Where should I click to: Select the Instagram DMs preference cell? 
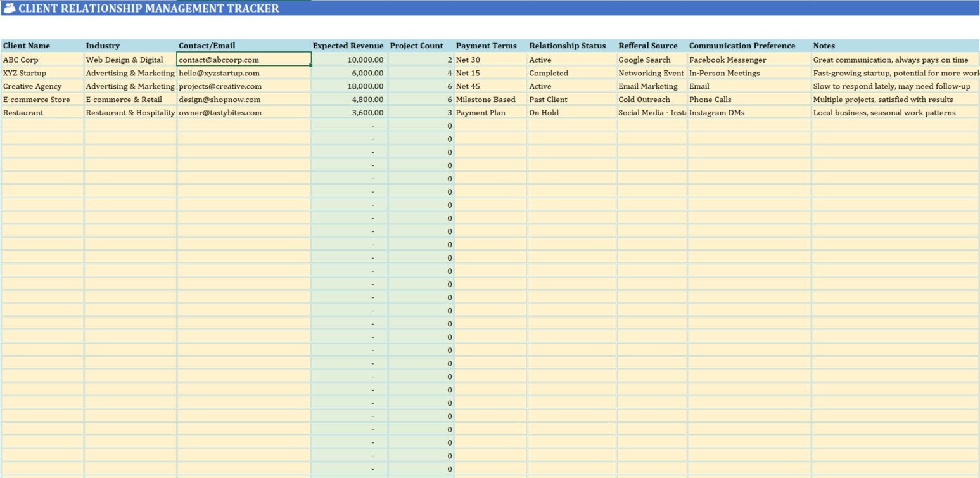717,112
